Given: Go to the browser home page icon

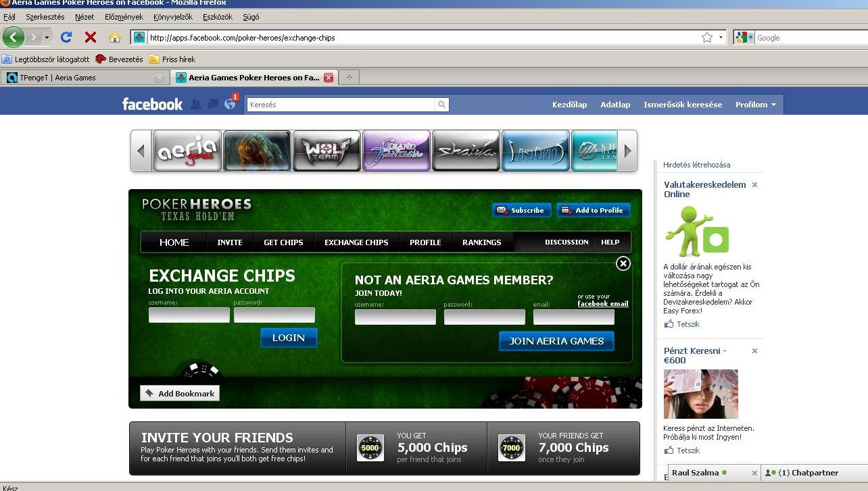Looking at the screenshot, I should (x=115, y=38).
